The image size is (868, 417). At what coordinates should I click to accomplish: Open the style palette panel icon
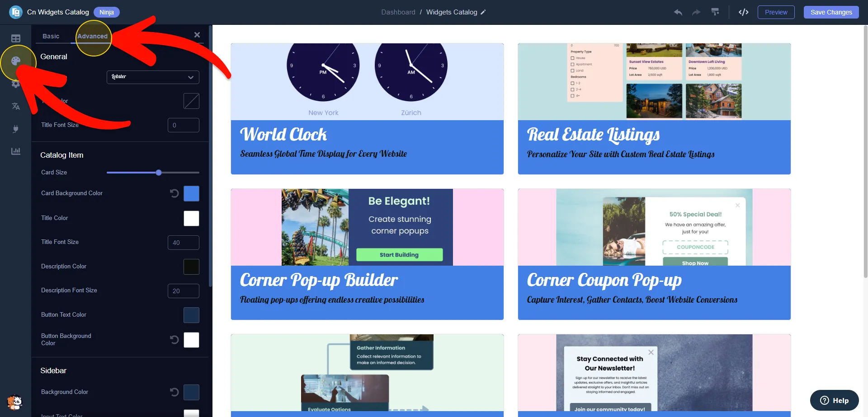[16, 61]
